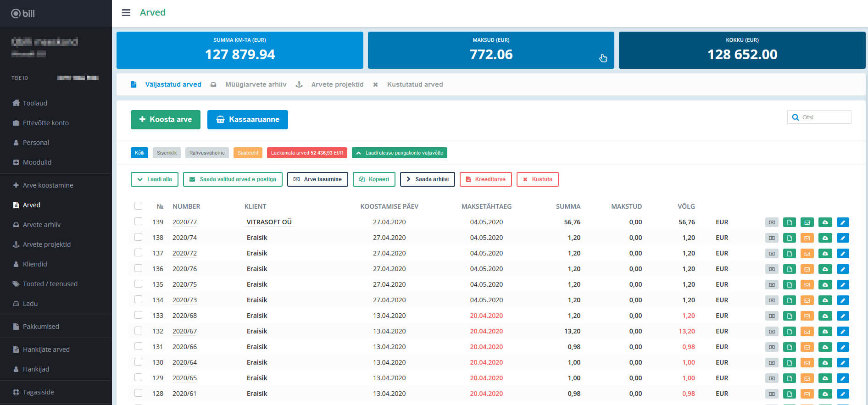Click the orange email icon for invoice 2020/68

coord(807,316)
